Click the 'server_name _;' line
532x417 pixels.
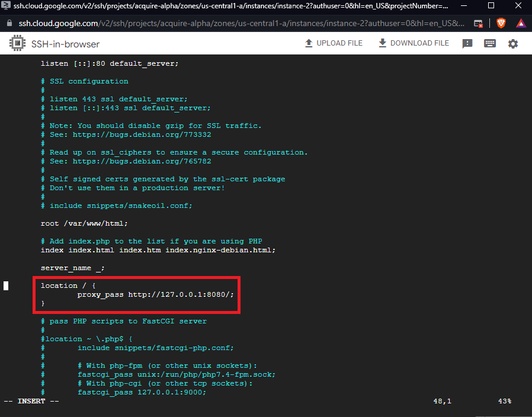click(x=72, y=268)
